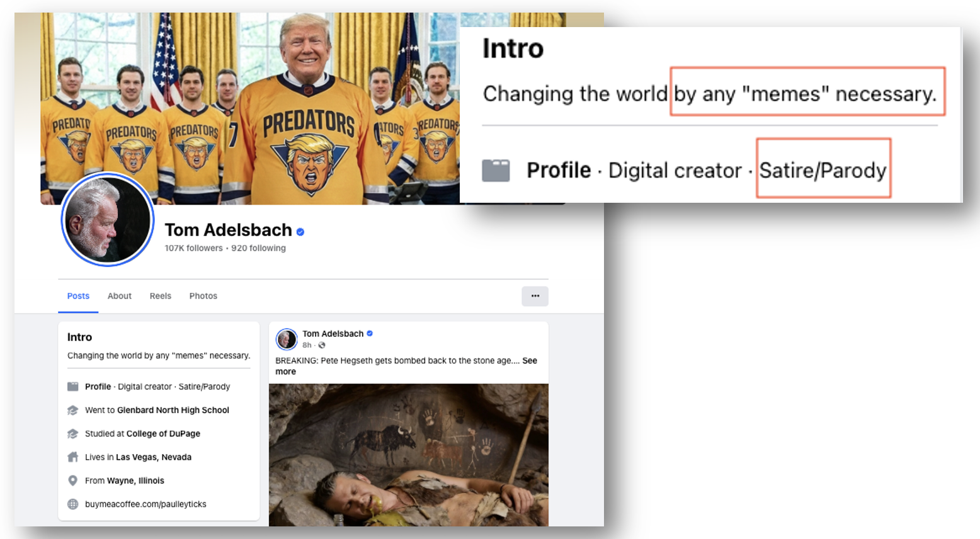Click the Las Vegas, Nevada link
This screenshot has height=539, width=980.
pyautogui.click(x=153, y=457)
